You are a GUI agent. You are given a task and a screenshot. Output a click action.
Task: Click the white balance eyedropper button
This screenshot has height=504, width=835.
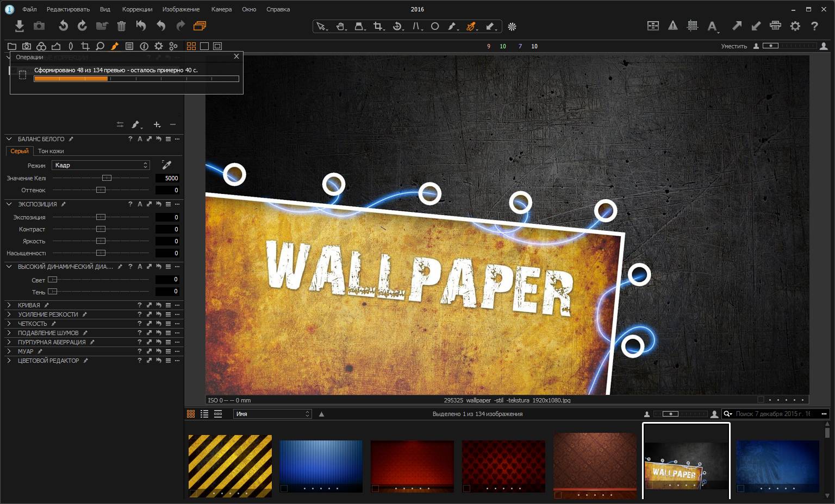tap(167, 165)
